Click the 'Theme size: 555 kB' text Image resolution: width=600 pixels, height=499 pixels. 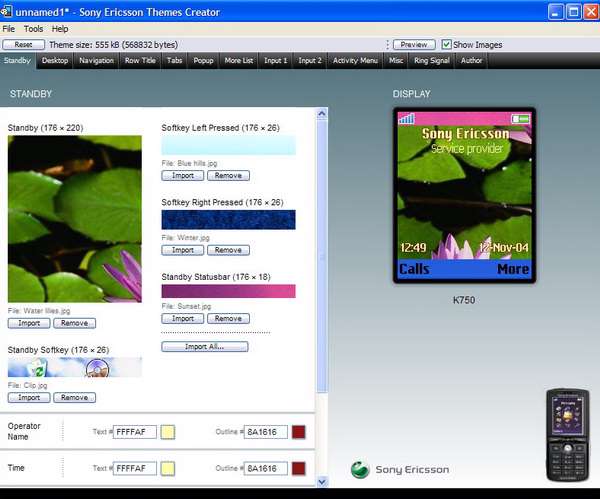113,45
